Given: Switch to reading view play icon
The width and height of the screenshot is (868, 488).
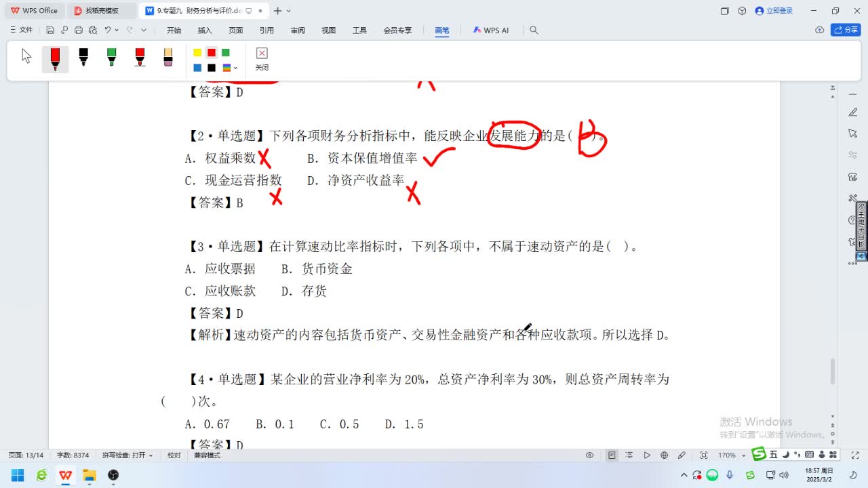Looking at the screenshot, I should pos(647,455).
